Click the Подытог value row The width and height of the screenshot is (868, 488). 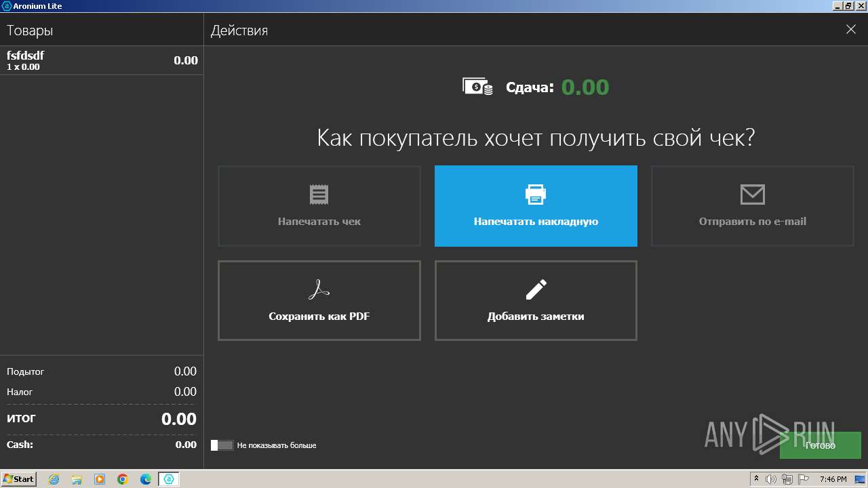click(102, 371)
